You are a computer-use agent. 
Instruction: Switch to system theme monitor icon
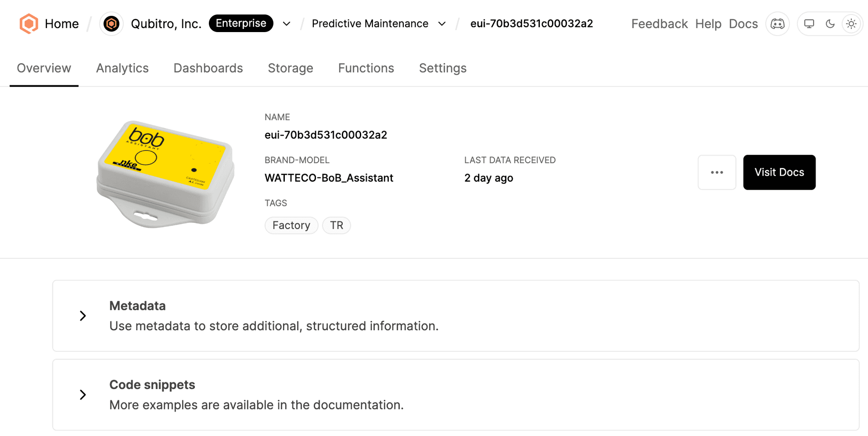[x=809, y=23]
